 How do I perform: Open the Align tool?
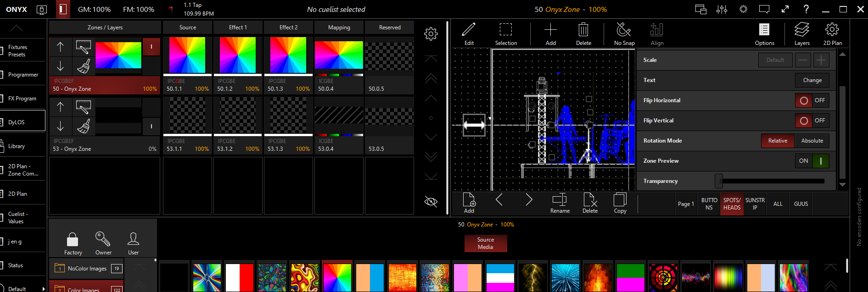(x=657, y=34)
